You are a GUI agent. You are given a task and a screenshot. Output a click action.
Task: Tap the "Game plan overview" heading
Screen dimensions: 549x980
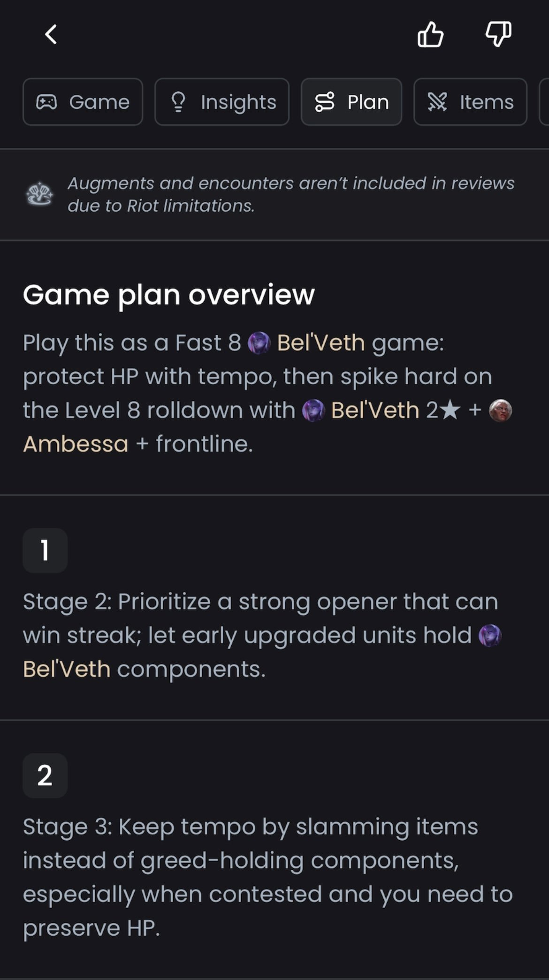tap(168, 295)
